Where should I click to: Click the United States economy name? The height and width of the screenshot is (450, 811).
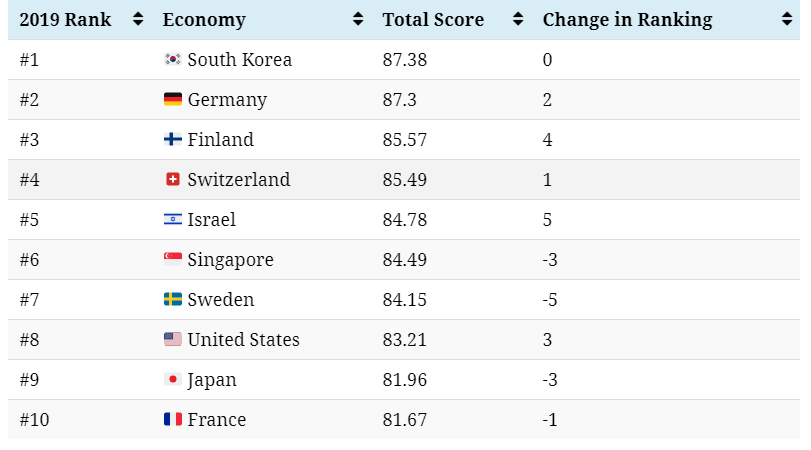[x=243, y=340]
